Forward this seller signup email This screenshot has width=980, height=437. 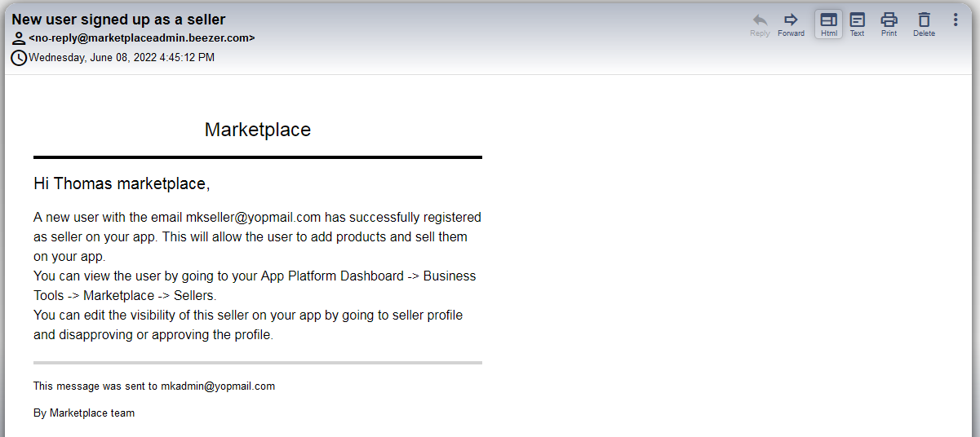pyautogui.click(x=791, y=20)
